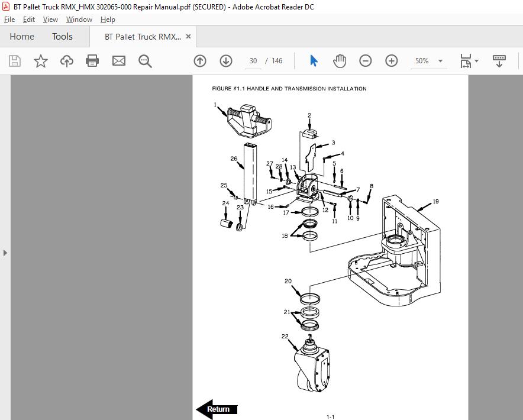
Task: Bookmark the file with the star icon
Action: point(41,61)
